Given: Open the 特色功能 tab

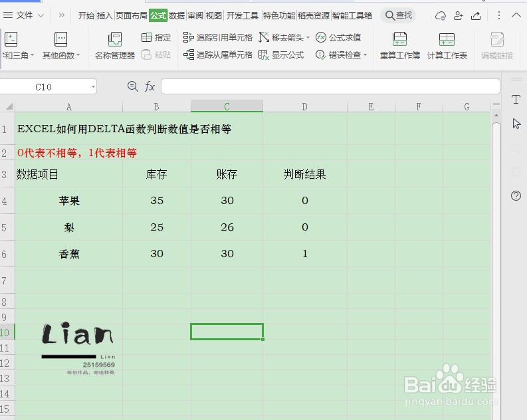Looking at the screenshot, I should (279, 15).
